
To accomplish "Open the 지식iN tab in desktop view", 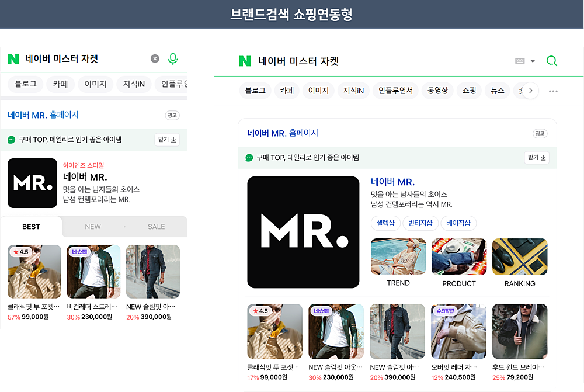I will click(353, 91).
